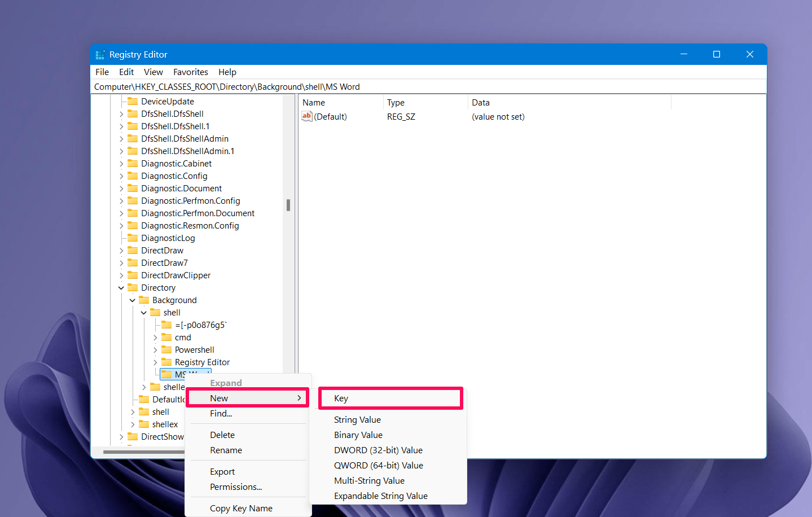The height and width of the screenshot is (517, 812).
Task: Click the Data column header
Action: 569,103
